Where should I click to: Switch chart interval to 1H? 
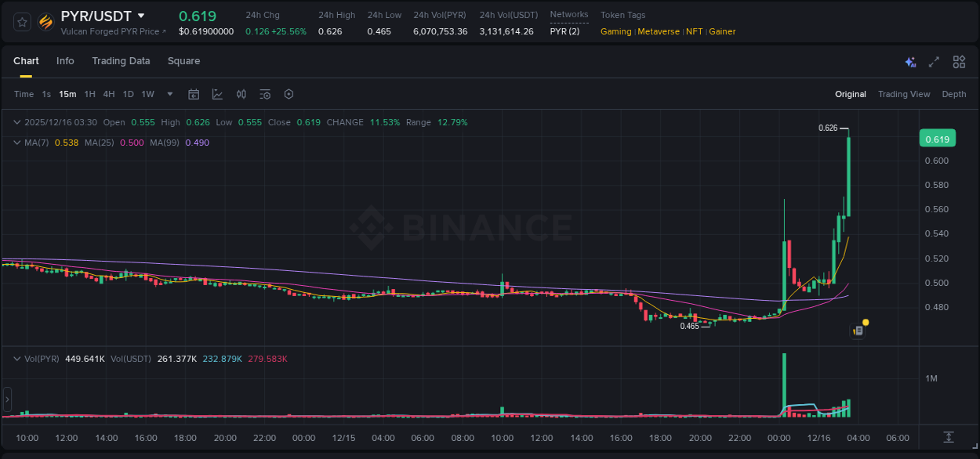pyautogui.click(x=89, y=94)
